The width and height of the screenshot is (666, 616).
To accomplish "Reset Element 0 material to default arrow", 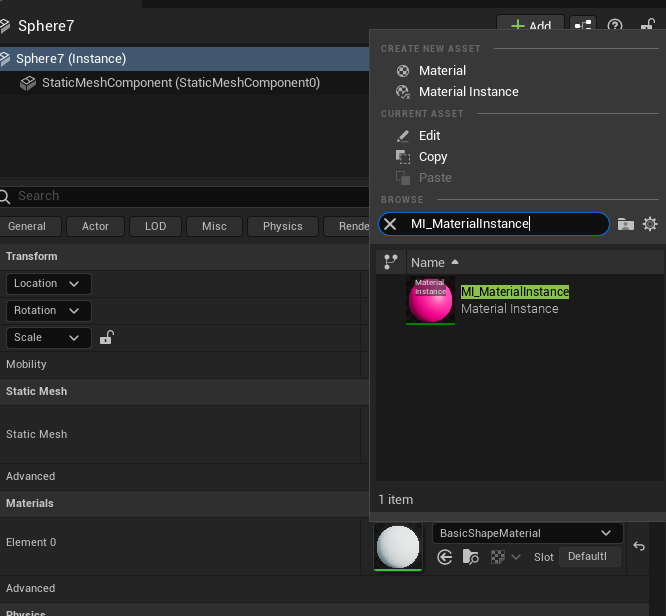I will (x=639, y=546).
